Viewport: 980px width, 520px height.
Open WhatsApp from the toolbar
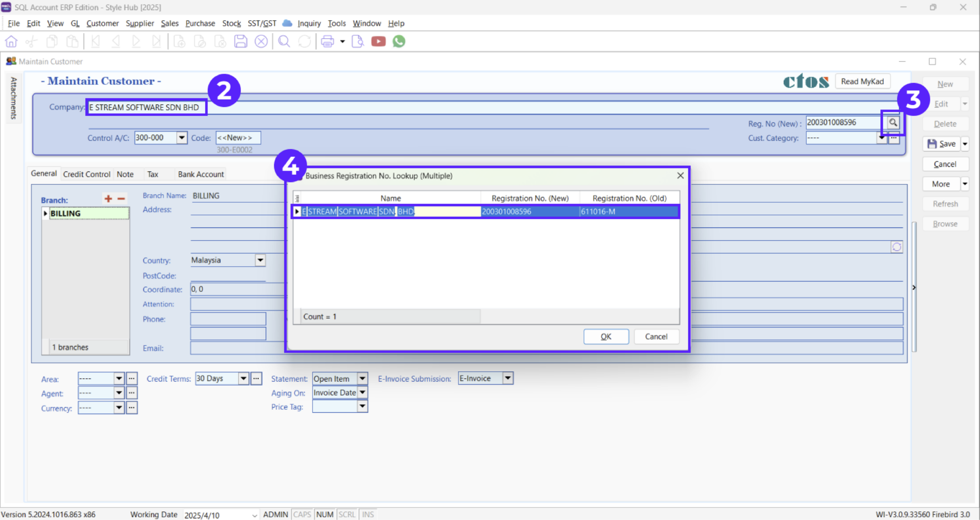click(x=399, y=41)
